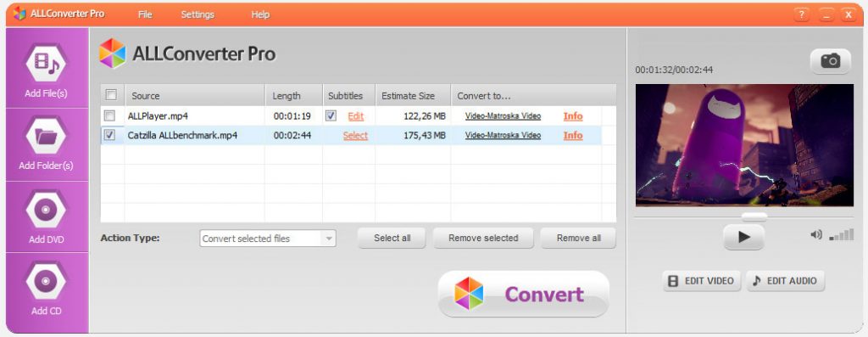The image size is (868, 337).
Task: Click the Add DVD disc icon
Action: click(46, 210)
